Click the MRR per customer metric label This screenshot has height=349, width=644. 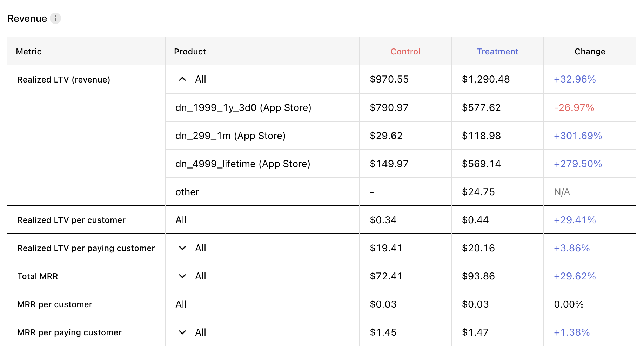coord(55,304)
